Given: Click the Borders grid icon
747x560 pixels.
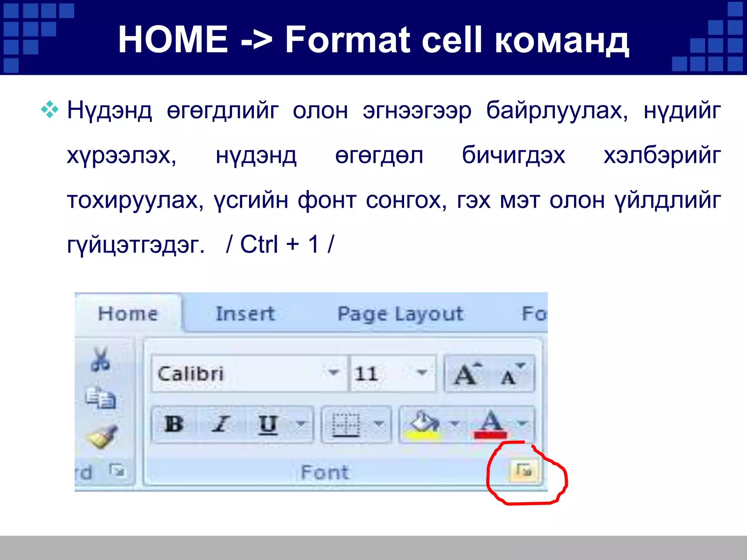Looking at the screenshot, I should pyautogui.click(x=346, y=424).
